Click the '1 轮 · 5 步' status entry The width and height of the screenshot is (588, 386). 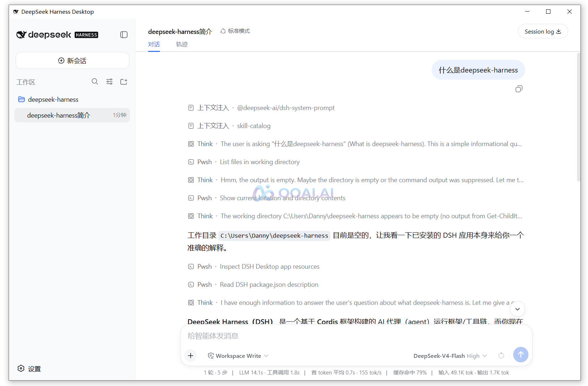216,373
